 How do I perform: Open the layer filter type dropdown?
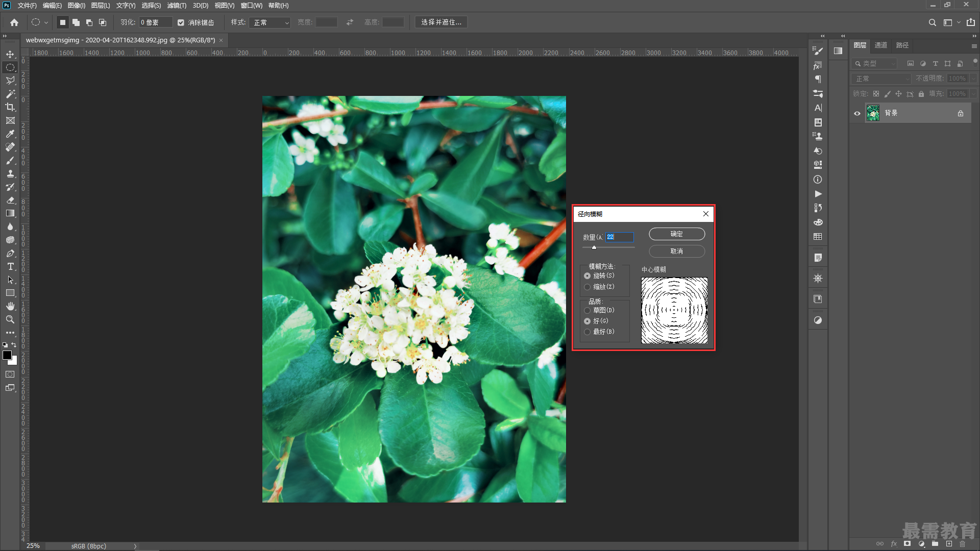tap(874, 63)
